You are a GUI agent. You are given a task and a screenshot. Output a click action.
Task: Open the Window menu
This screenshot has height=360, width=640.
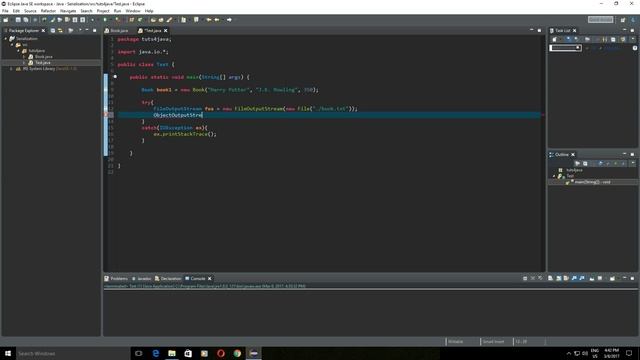(133, 11)
